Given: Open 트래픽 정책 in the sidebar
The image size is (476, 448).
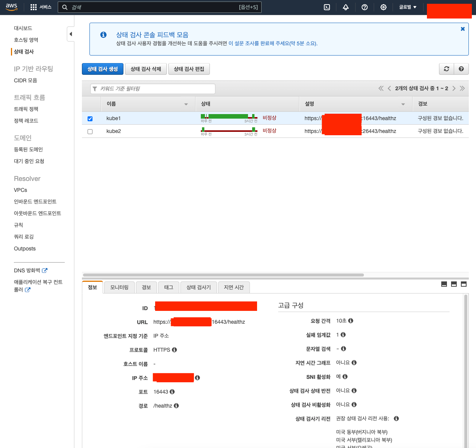Looking at the screenshot, I should (26, 109).
